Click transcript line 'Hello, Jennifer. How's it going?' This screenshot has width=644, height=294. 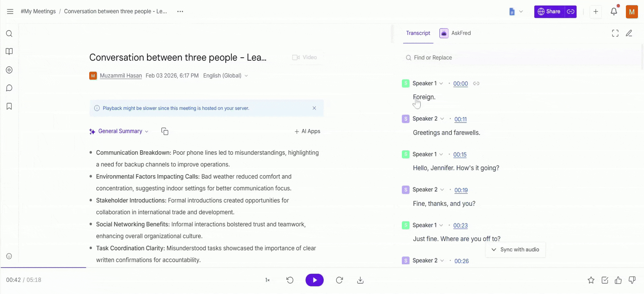click(x=456, y=168)
